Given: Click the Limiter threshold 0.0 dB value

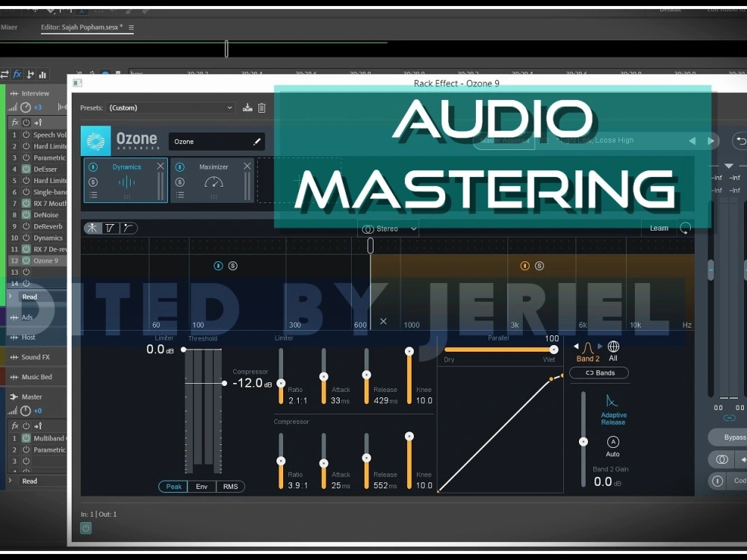Looking at the screenshot, I should click(160, 349).
